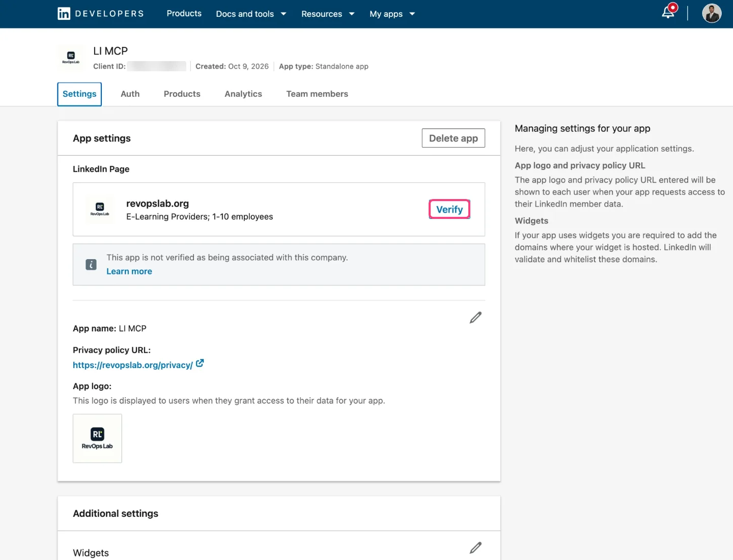
Task: Edit Widgets with pencil icon
Action: click(x=475, y=548)
